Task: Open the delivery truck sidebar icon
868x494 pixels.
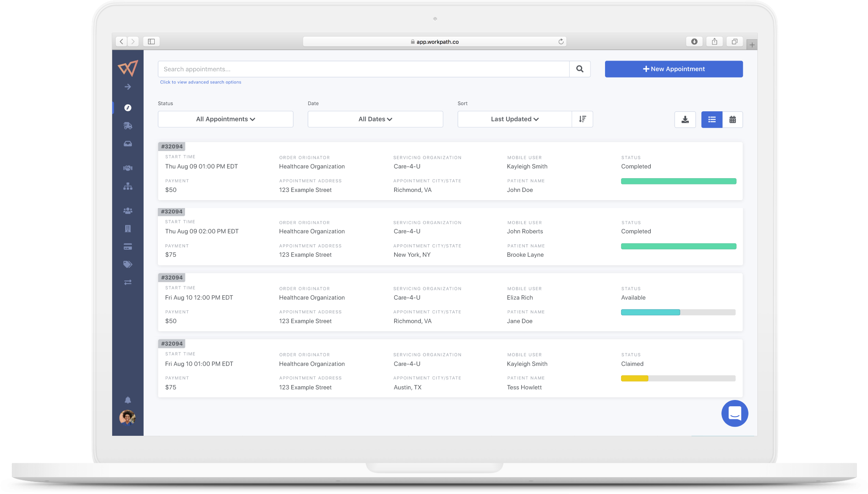Action: point(128,126)
